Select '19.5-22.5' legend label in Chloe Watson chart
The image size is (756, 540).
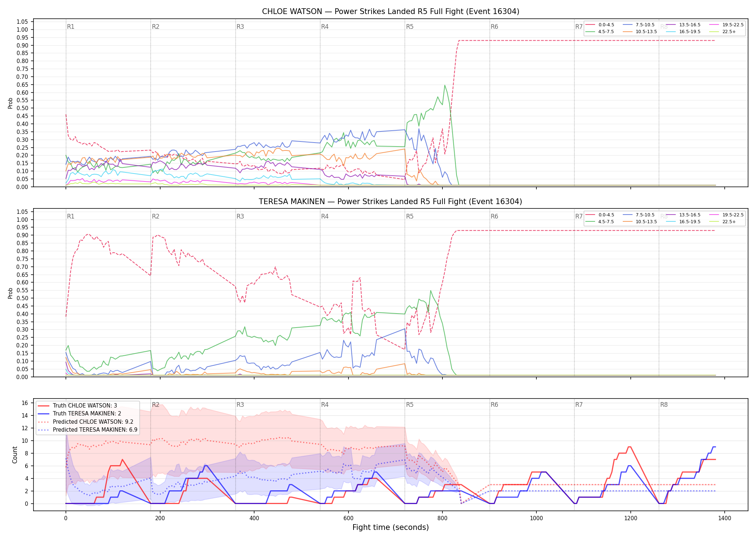pos(733,25)
